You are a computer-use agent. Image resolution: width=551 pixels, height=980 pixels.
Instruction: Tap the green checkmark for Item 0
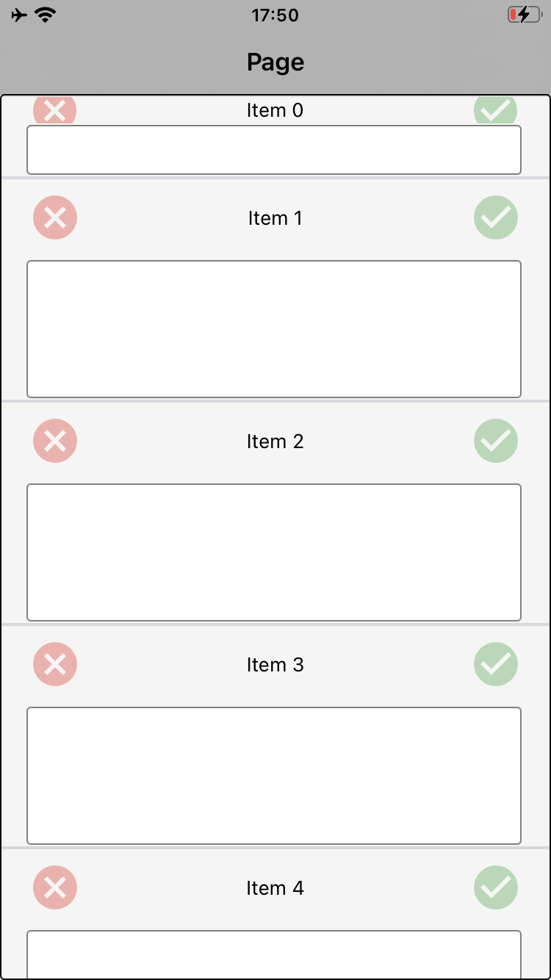click(496, 111)
